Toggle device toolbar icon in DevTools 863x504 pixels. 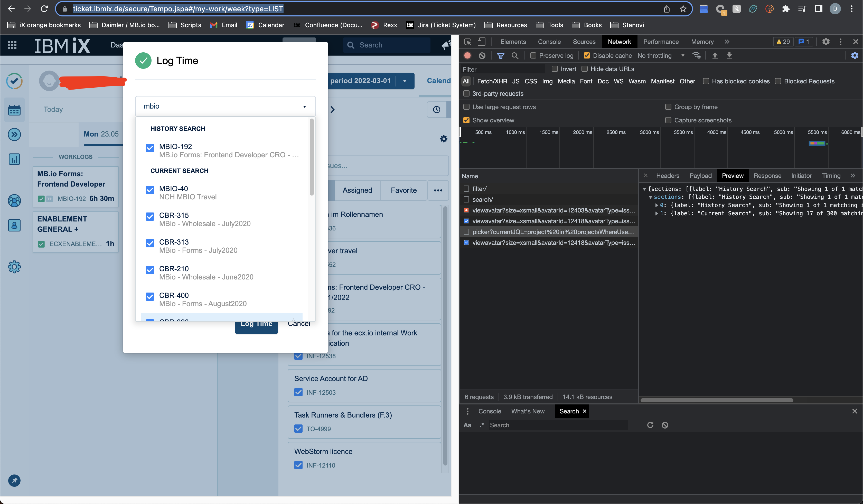[x=482, y=42]
